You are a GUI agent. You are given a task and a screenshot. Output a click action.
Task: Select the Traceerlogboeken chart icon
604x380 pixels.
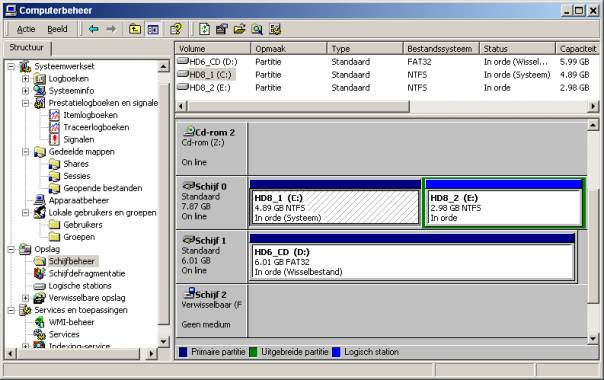point(54,127)
